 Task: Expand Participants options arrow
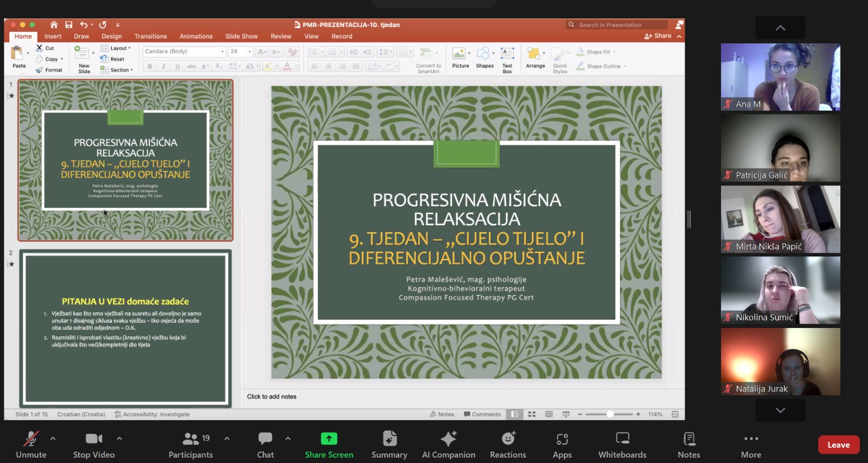pyautogui.click(x=227, y=438)
